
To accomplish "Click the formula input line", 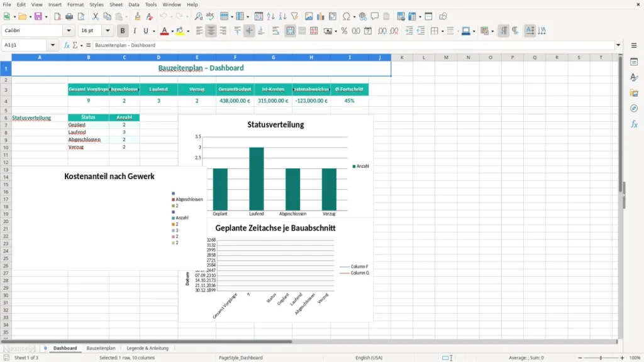I will [x=353, y=45].
